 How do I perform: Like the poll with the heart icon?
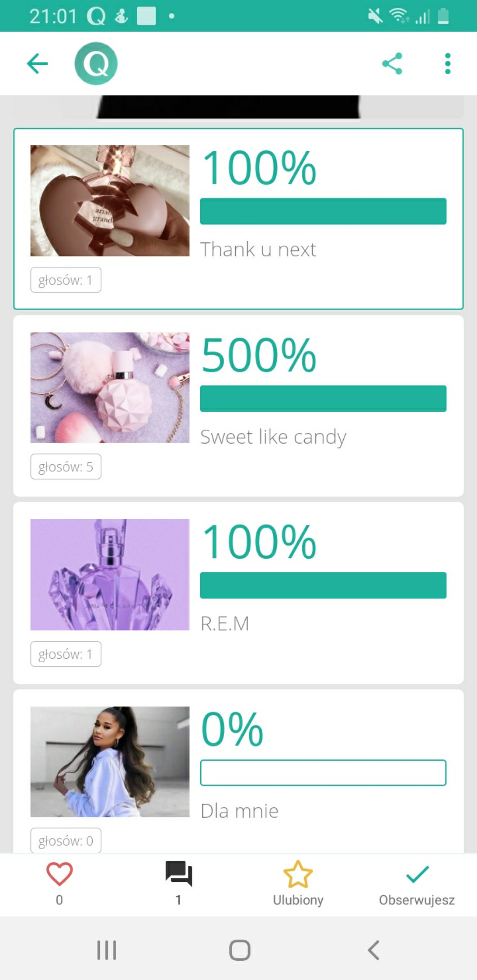[59, 874]
